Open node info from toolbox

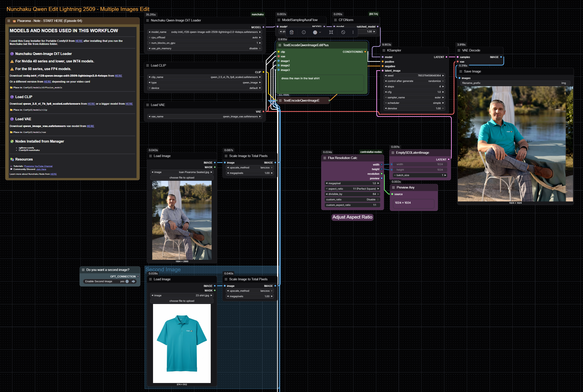pos(304,32)
